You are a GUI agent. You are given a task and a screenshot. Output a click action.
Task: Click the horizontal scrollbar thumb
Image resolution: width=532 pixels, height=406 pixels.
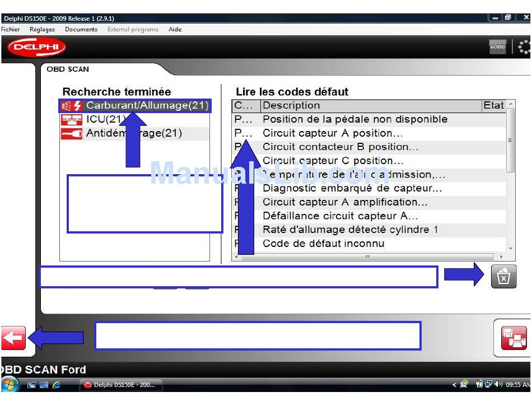coord(367,257)
